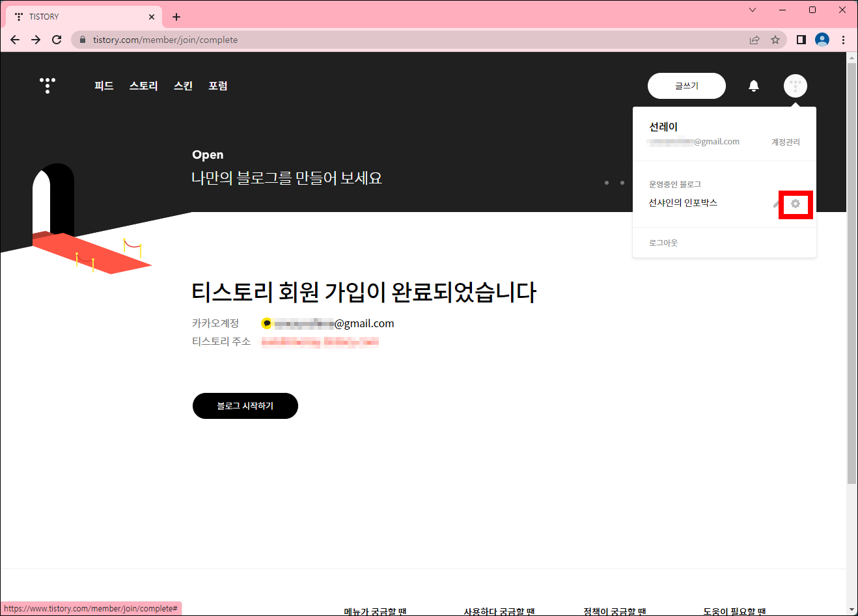Click the first banner carousel dot

point(607,183)
